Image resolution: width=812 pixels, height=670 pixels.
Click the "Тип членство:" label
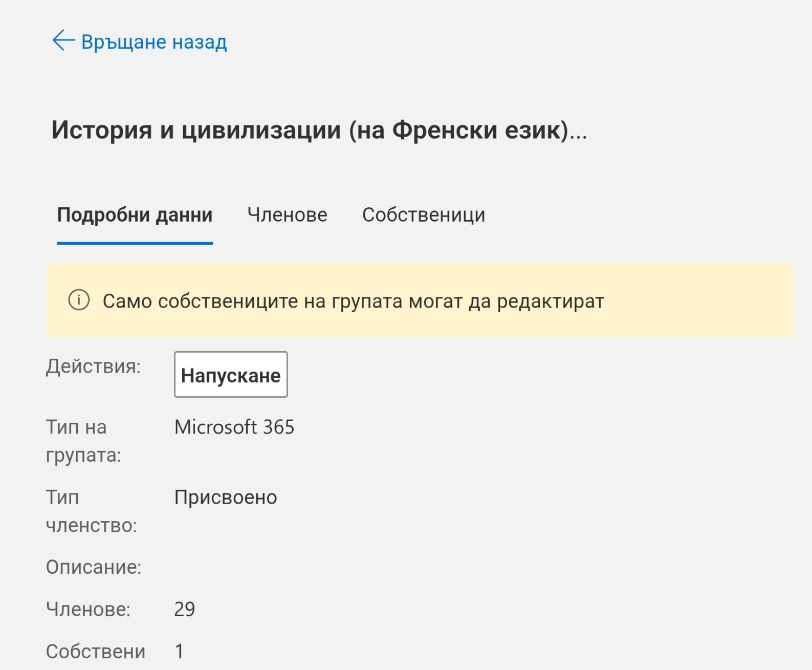[91, 511]
